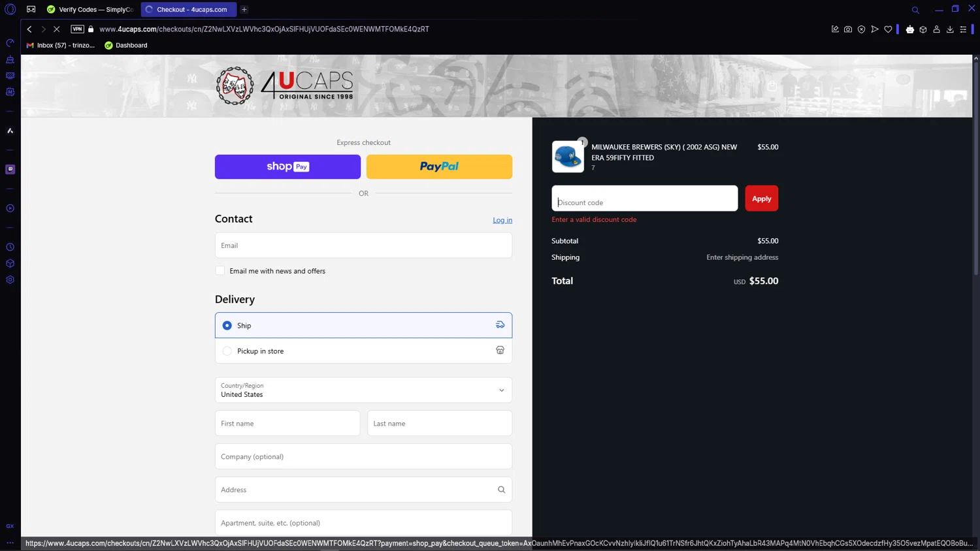Focus the Last name field

click(x=440, y=423)
